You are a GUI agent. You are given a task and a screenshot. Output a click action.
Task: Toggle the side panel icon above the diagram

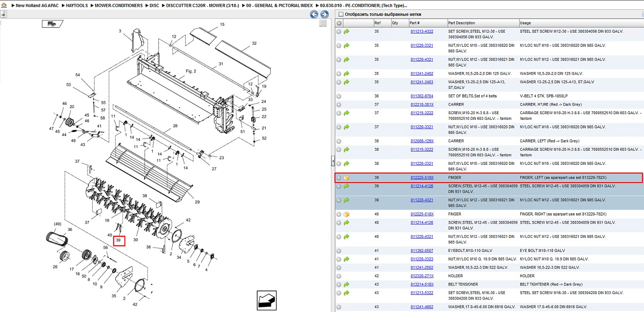(x=3, y=14)
